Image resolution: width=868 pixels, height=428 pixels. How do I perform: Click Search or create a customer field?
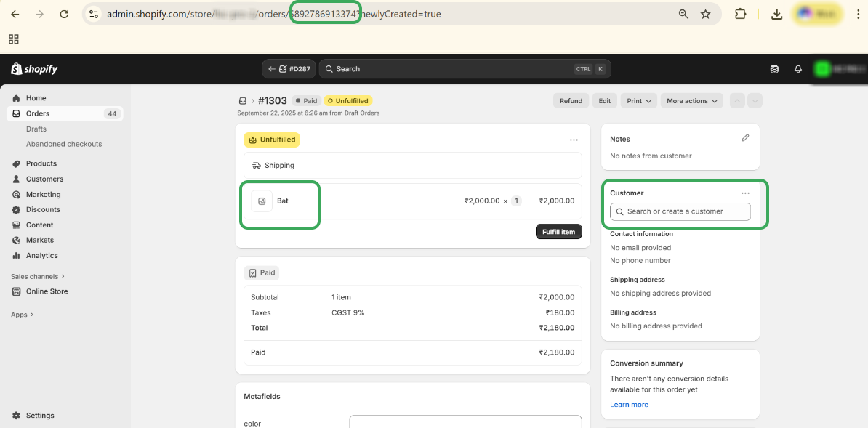[680, 211]
